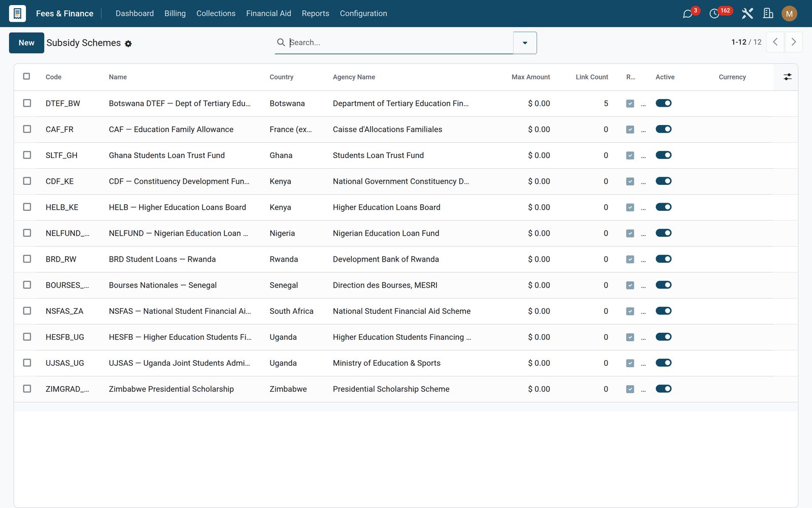Open the activities clock icon showing 162
Screen dimensions: 812x508
click(715, 14)
